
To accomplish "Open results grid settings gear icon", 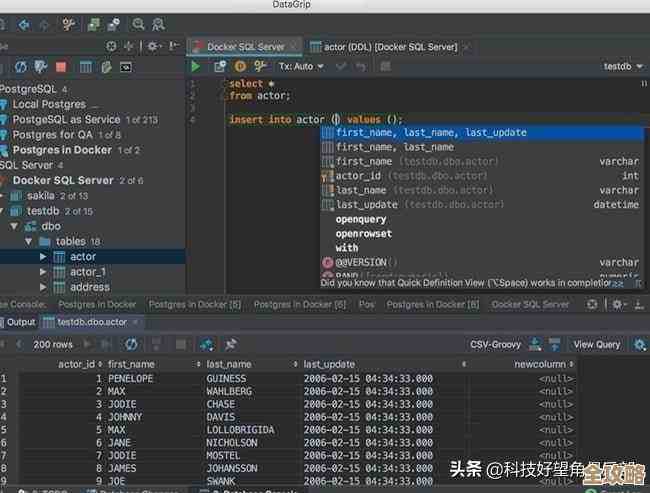I will (640, 344).
